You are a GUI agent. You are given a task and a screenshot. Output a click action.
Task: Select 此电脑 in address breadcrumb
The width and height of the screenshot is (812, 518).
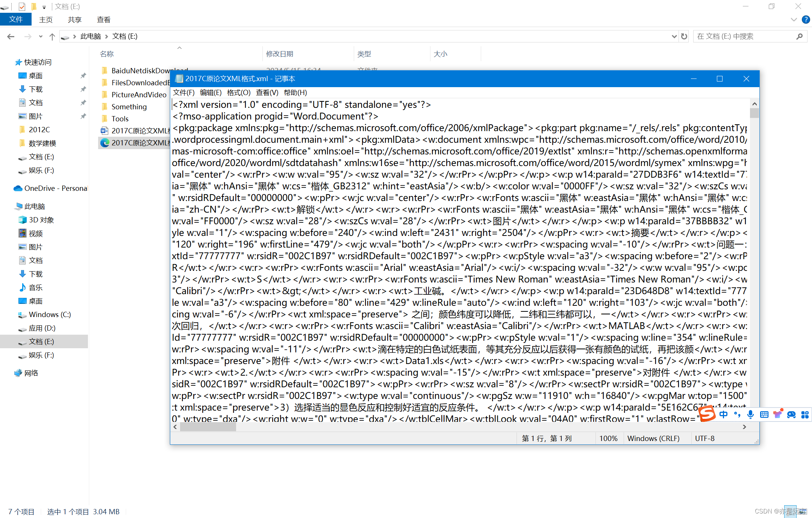click(91, 36)
